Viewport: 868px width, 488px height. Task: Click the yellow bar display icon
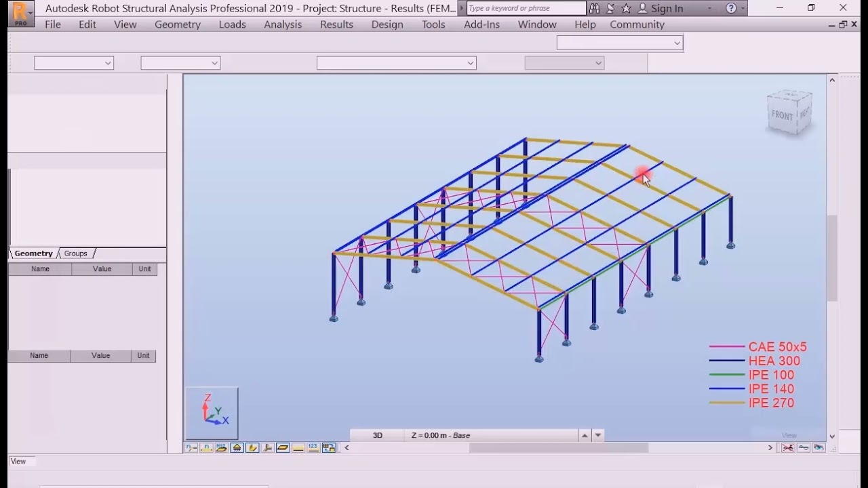(298, 447)
